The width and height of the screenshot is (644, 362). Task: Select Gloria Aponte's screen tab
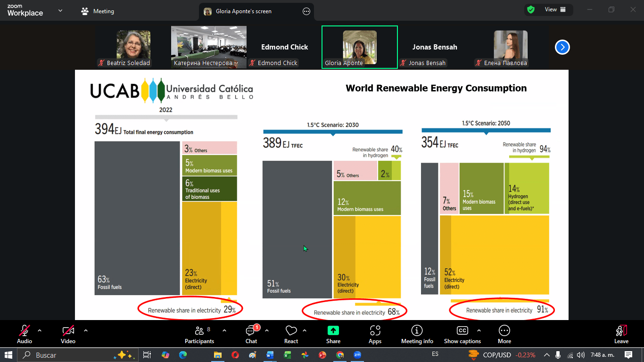point(243,11)
